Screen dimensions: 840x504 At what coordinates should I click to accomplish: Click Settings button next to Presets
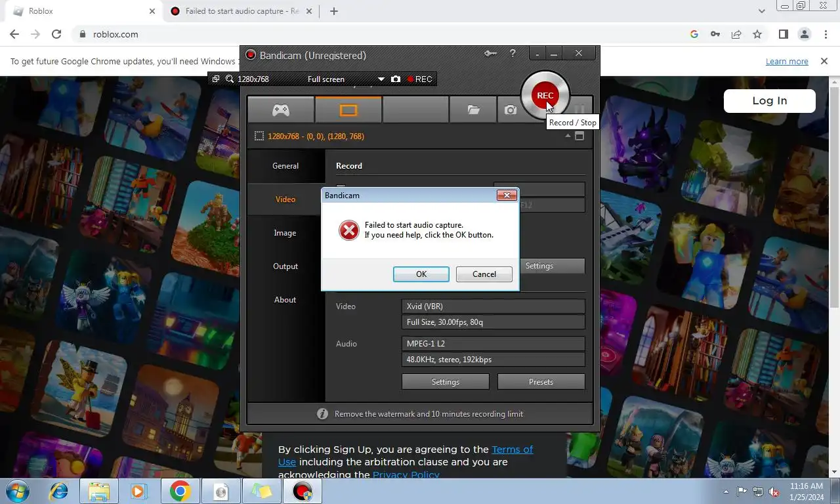(446, 382)
